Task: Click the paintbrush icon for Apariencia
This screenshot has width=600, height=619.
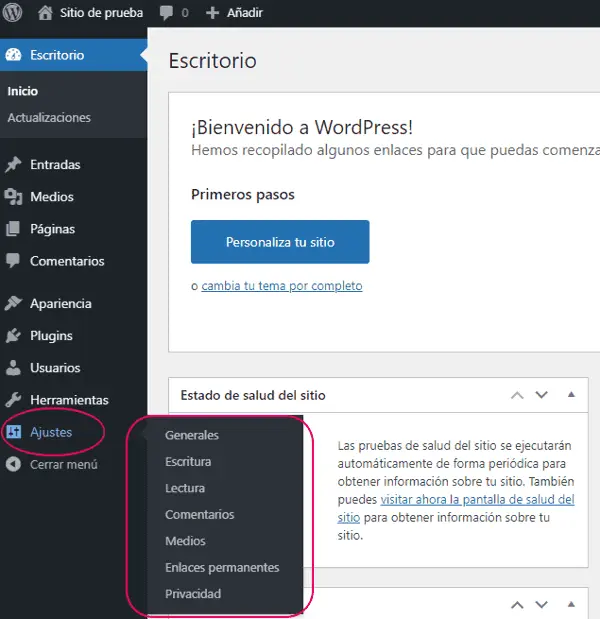Action: (x=13, y=304)
